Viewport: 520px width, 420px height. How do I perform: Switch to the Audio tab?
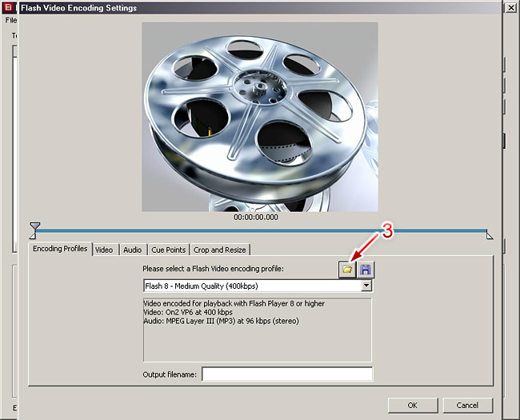point(133,250)
